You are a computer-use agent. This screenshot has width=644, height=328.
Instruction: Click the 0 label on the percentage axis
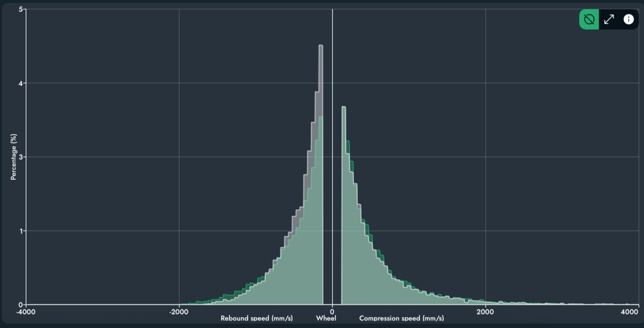tap(20, 304)
